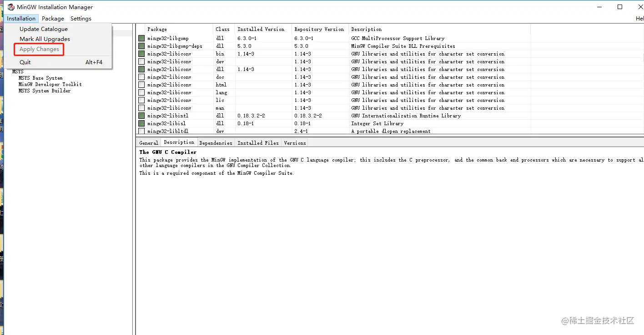Select MSYS Base System category
This screenshot has height=335, width=644.
tap(40, 78)
